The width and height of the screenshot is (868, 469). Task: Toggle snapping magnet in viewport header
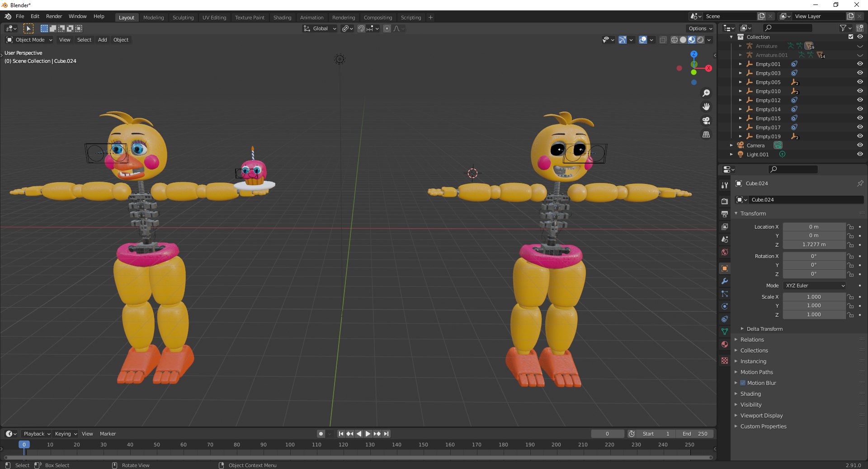[x=361, y=28]
